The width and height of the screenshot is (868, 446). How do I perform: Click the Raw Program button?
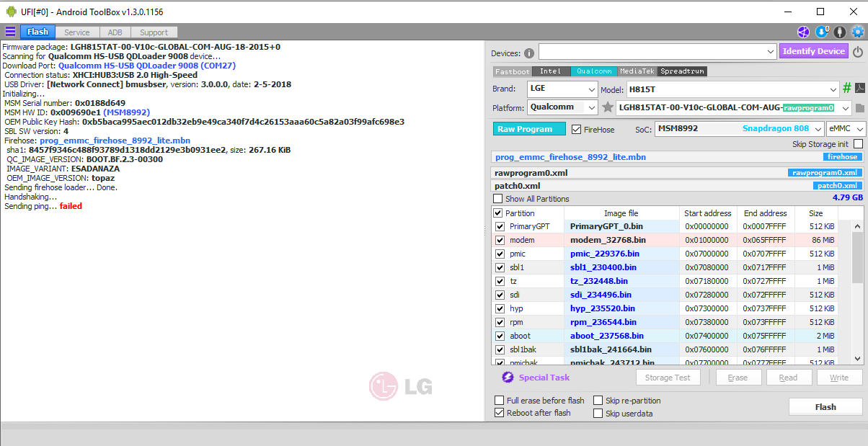coord(530,129)
